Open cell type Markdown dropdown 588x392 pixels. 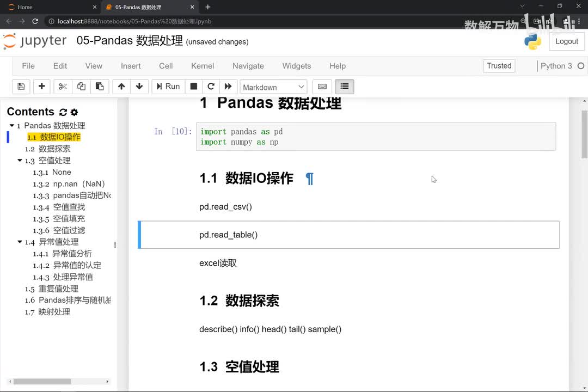(x=273, y=87)
